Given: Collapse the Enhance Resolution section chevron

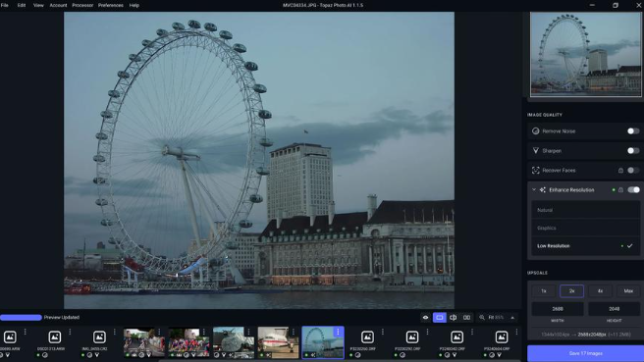Looking at the screenshot, I should (x=534, y=189).
